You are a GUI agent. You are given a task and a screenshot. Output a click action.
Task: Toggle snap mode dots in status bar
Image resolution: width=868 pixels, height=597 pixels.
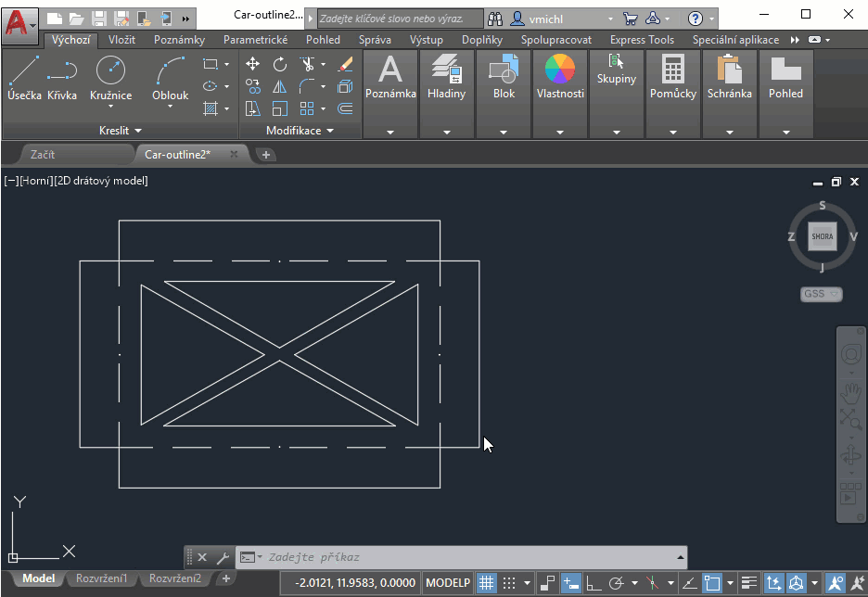[x=509, y=582]
